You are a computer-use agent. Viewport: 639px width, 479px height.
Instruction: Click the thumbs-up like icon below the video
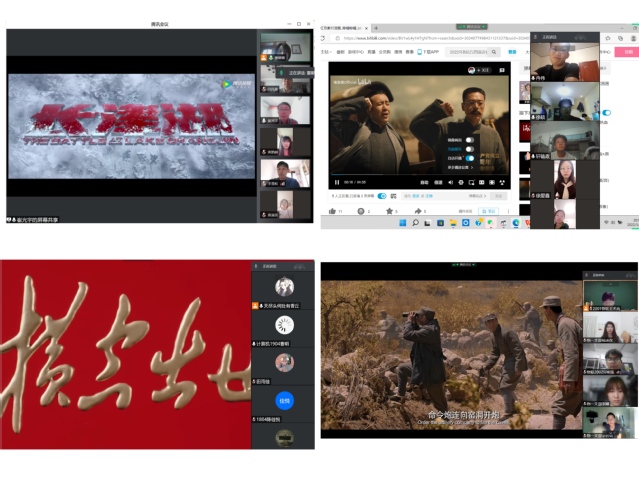click(x=332, y=212)
